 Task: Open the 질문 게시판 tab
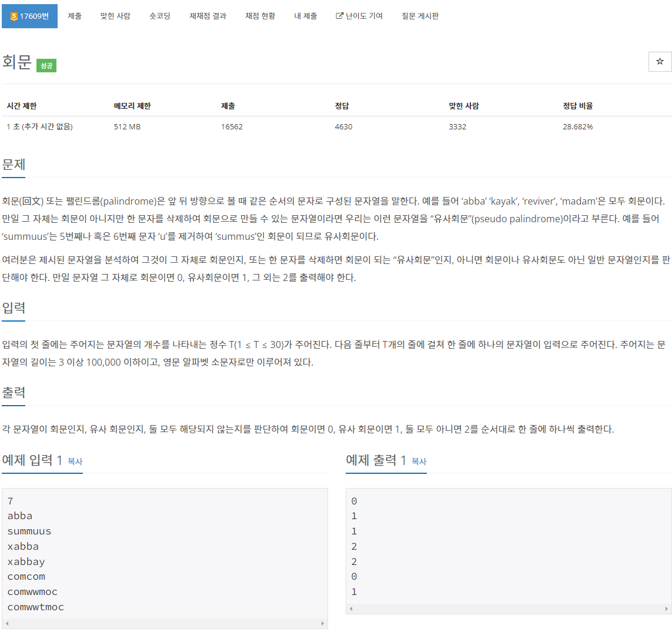(x=420, y=16)
